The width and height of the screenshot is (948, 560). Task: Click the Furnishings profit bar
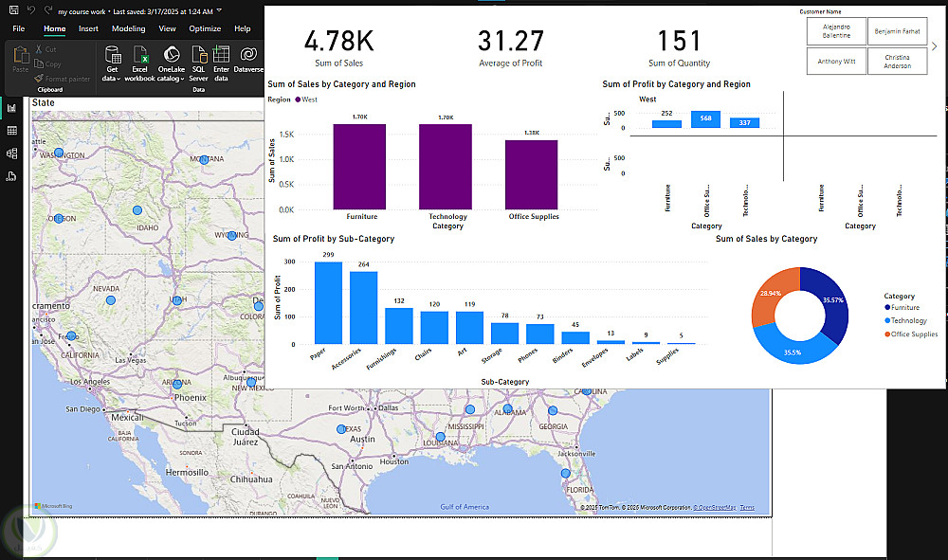point(399,326)
